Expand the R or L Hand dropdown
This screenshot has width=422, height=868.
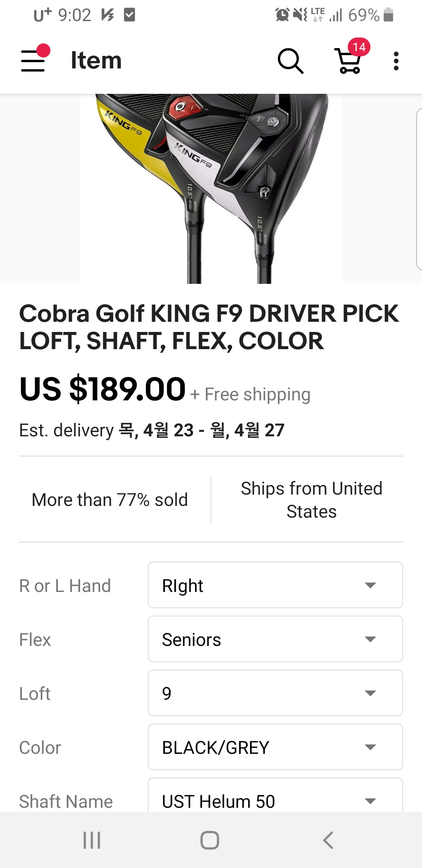(x=275, y=585)
